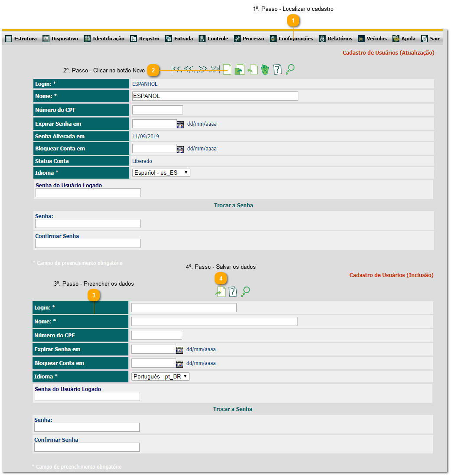The width and height of the screenshot is (451, 476).
Task: Click Número do CPF field in Atualização form
Action: (x=157, y=110)
